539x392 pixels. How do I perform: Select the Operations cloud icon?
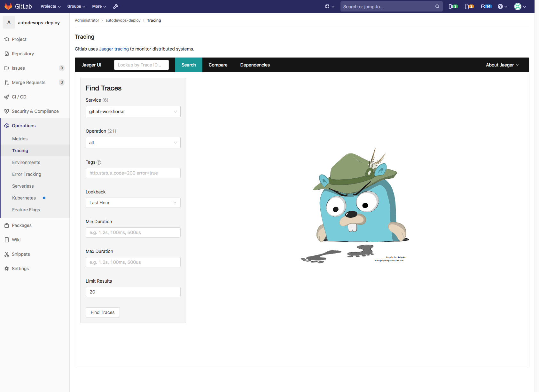click(7, 125)
